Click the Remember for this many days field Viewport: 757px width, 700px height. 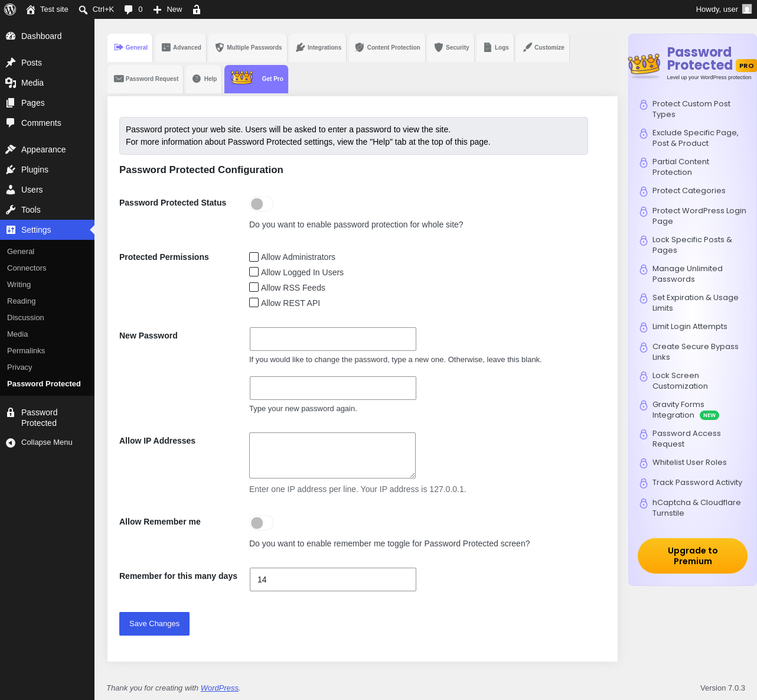(x=333, y=579)
